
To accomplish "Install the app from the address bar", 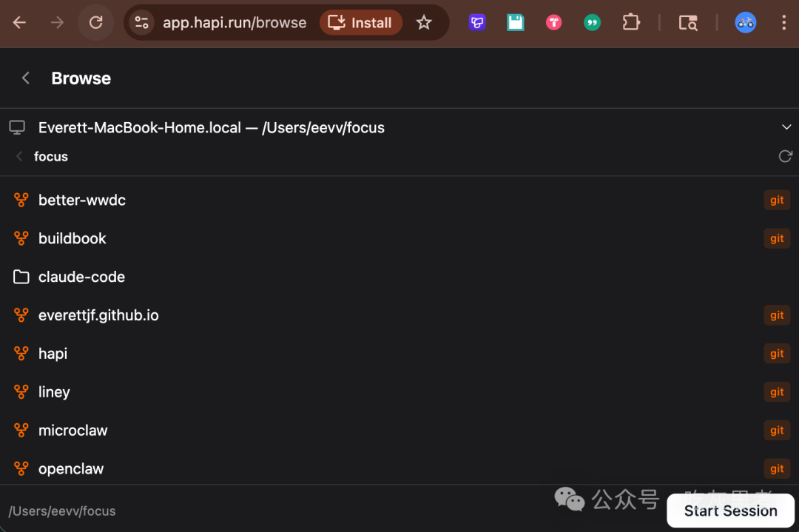I will [361, 22].
